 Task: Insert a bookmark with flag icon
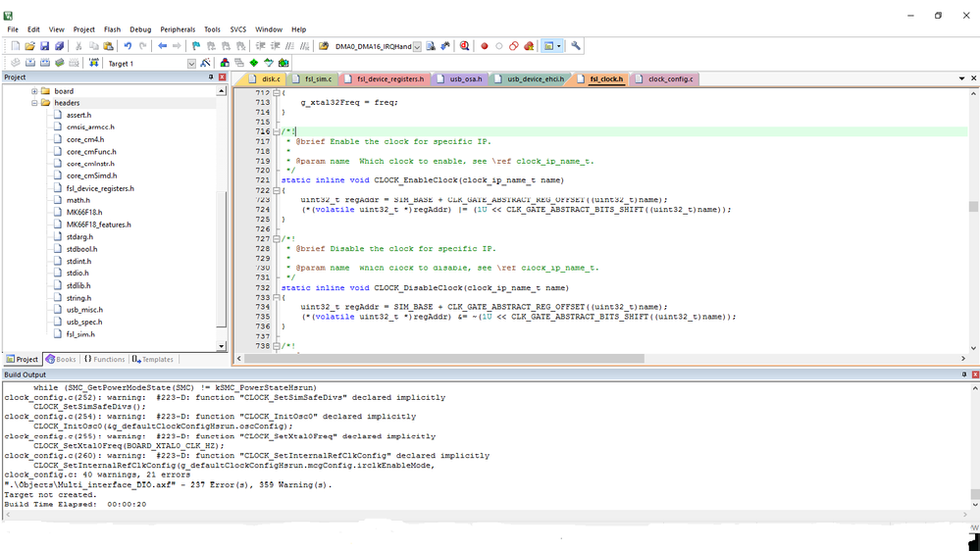coord(196,46)
